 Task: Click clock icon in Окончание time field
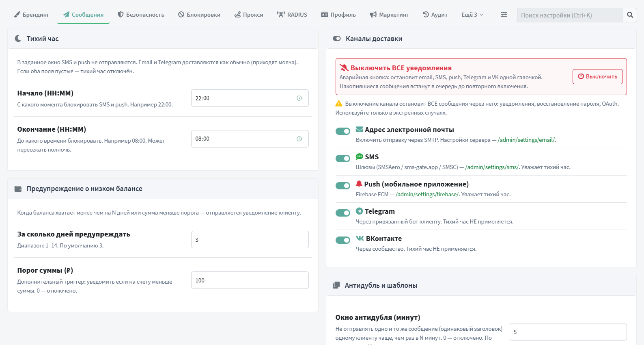[299, 139]
